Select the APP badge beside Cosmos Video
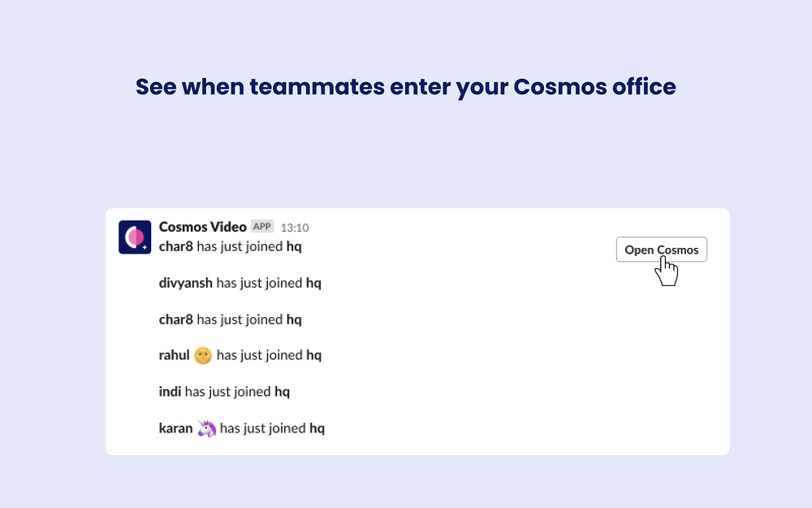Image resolution: width=812 pixels, height=508 pixels. (x=262, y=227)
